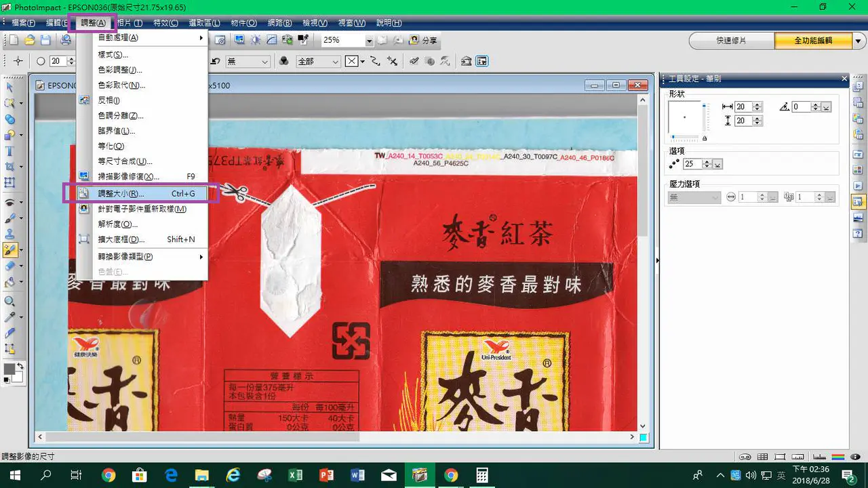Toggle the X box mode button in attribute bar
The height and width of the screenshot is (488, 868).
coord(351,61)
